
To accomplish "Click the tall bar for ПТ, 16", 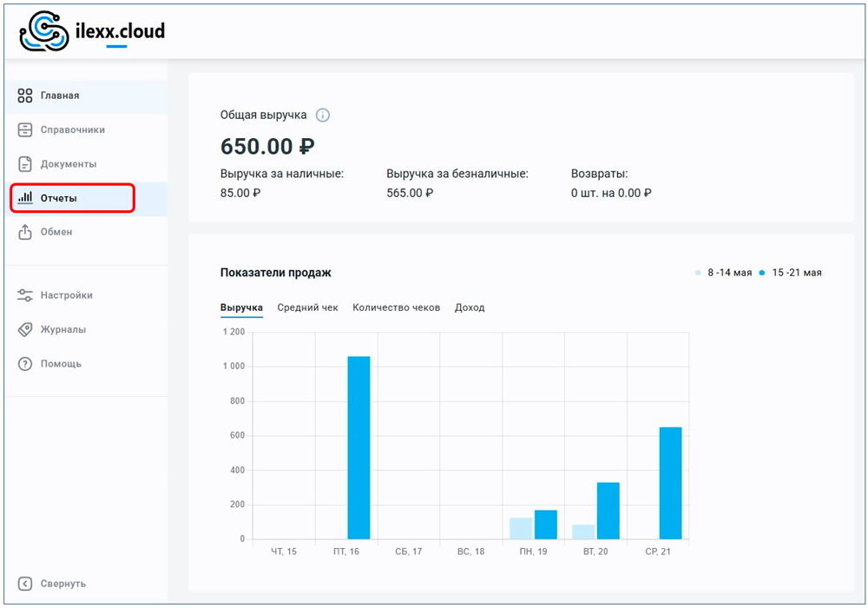I will coord(358,447).
